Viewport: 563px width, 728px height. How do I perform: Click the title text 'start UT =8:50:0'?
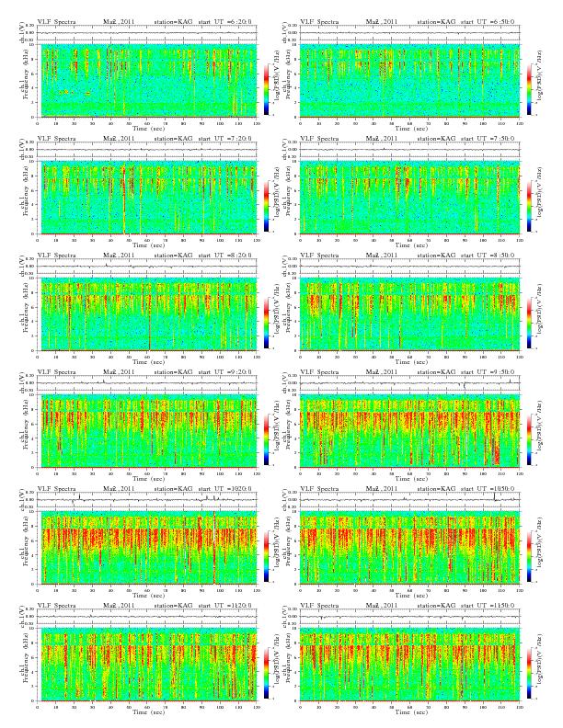pos(488,256)
